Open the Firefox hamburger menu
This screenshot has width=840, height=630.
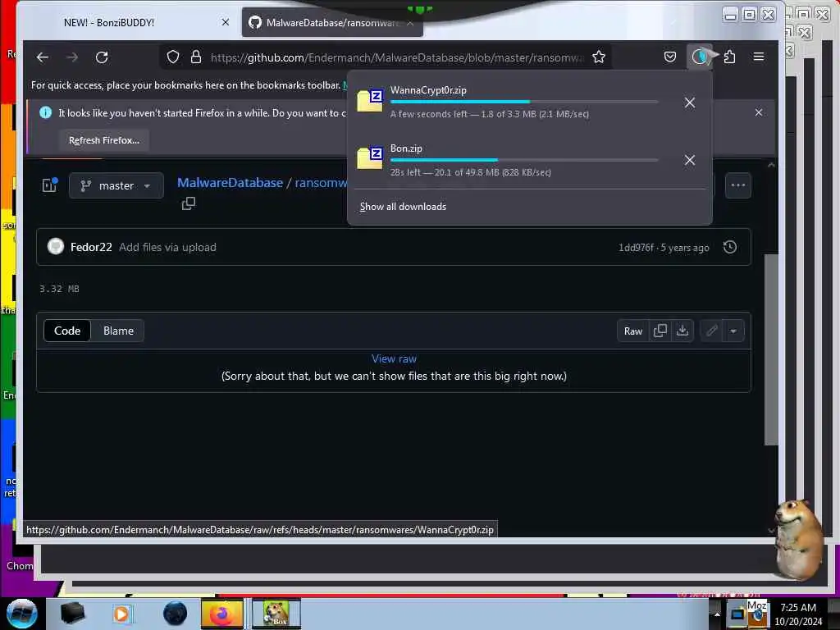(759, 57)
